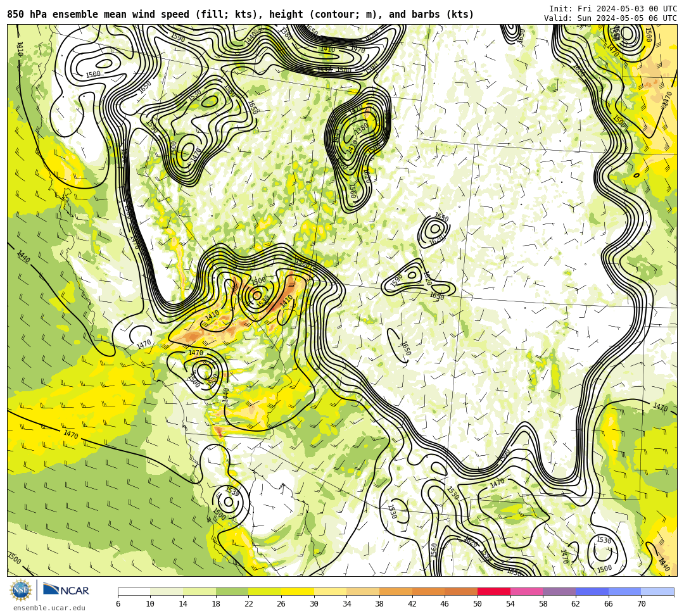Click the colorbar tick label 50
Viewport: 684px width, 616px height.
478,604
